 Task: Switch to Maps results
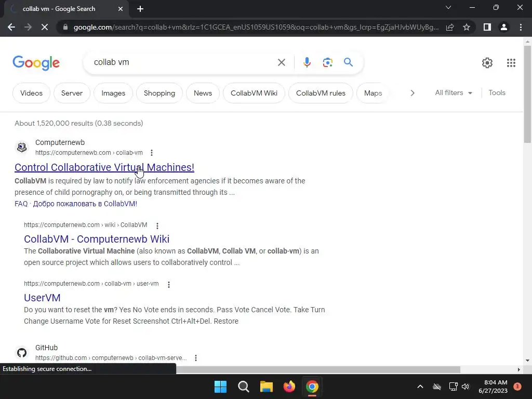(x=373, y=93)
